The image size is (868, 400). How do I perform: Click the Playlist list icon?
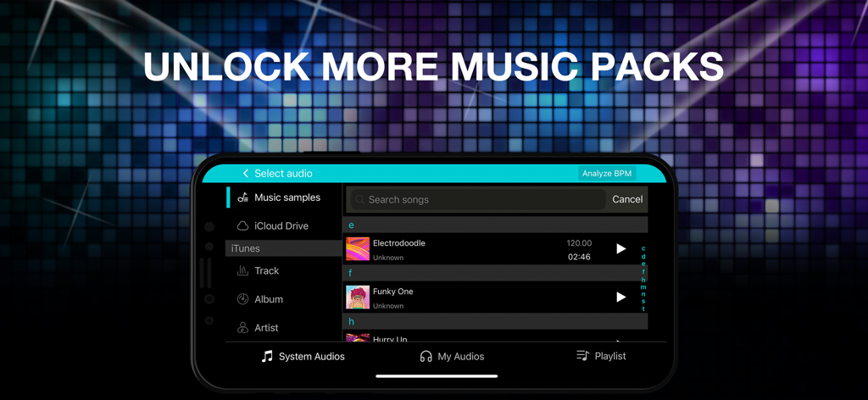(582, 355)
